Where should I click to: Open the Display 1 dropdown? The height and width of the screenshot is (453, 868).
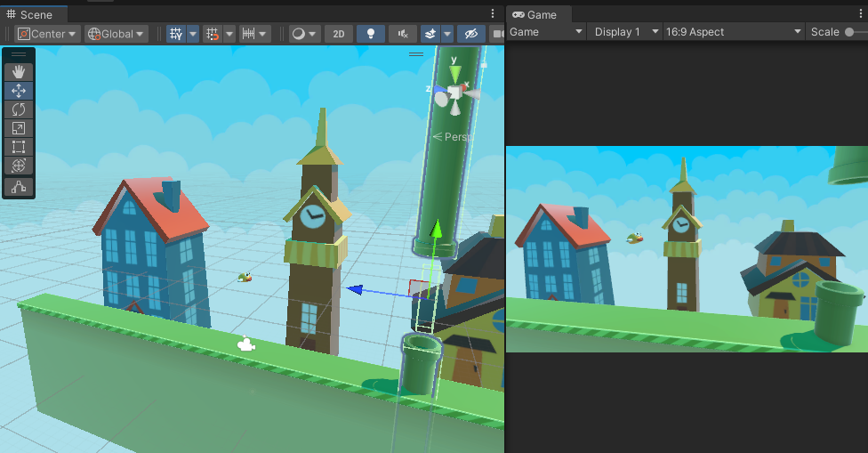click(625, 31)
